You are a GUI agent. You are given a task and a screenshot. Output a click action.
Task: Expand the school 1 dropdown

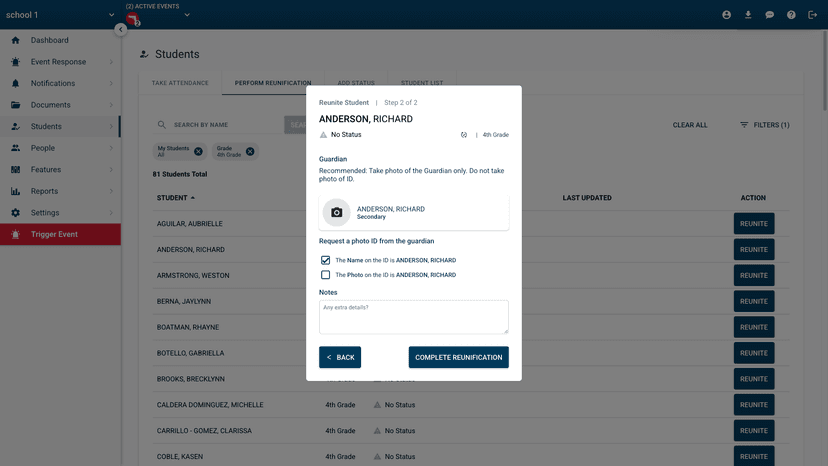(x=111, y=15)
